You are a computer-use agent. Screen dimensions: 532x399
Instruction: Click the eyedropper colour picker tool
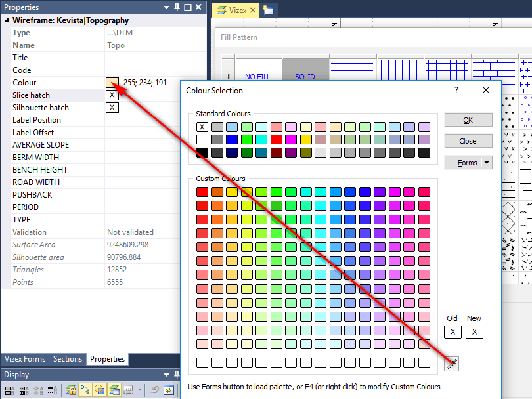pyautogui.click(x=451, y=364)
